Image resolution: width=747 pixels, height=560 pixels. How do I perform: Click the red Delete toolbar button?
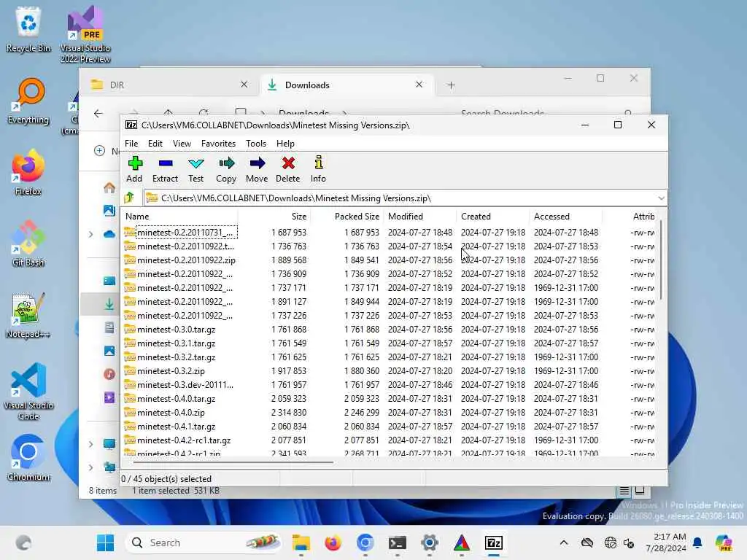coord(287,169)
